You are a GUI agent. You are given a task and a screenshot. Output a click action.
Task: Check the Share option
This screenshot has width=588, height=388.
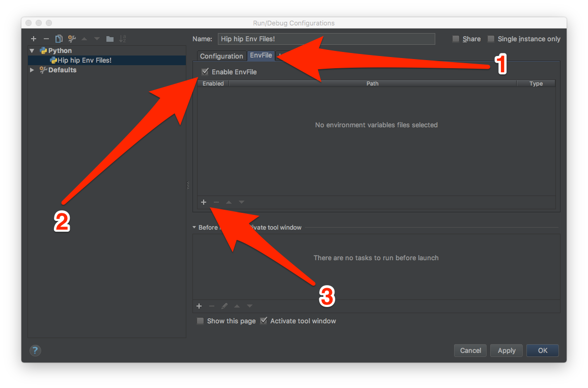pyautogui.click(x=456, y=39)
